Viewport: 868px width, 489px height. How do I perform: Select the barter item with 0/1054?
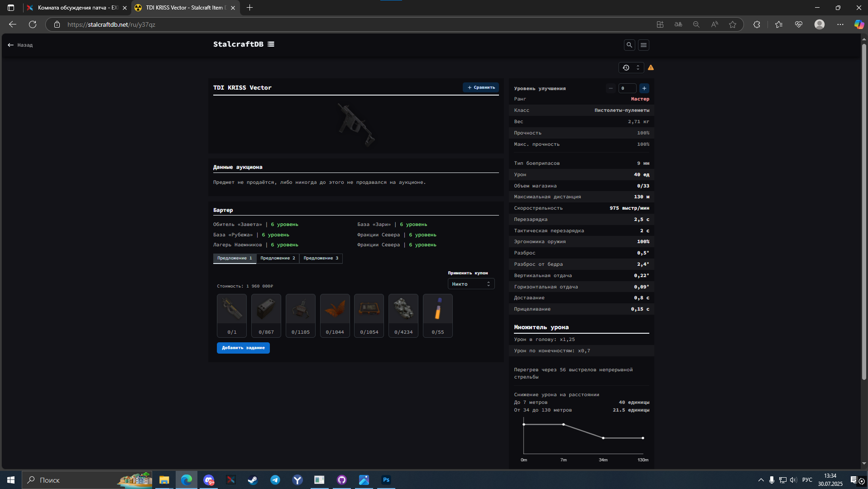coord(369,316)
